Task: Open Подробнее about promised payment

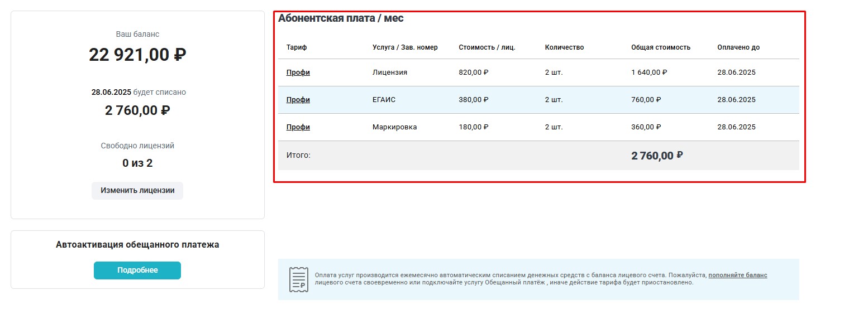Action: 137,270
